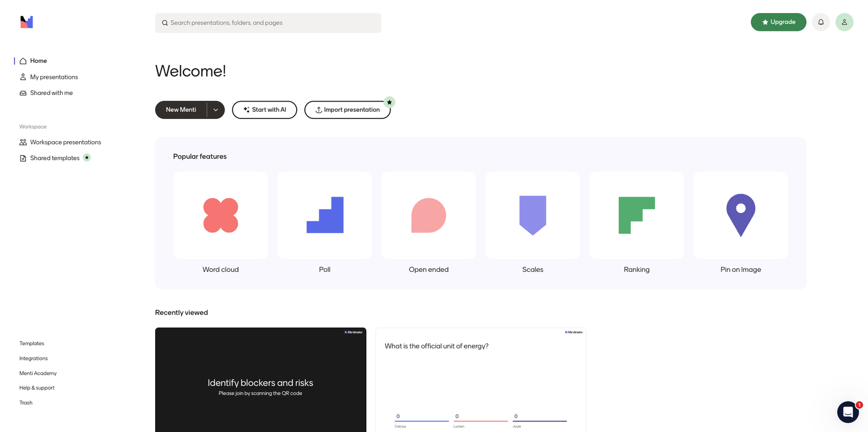The height and width of the screenshot is (432, 868).
Task: Select the Word cloud feature icon
Action: point(221,215)
